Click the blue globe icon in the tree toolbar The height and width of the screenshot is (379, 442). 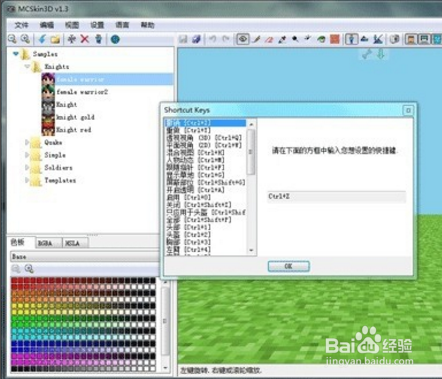(x=115, y=39)
